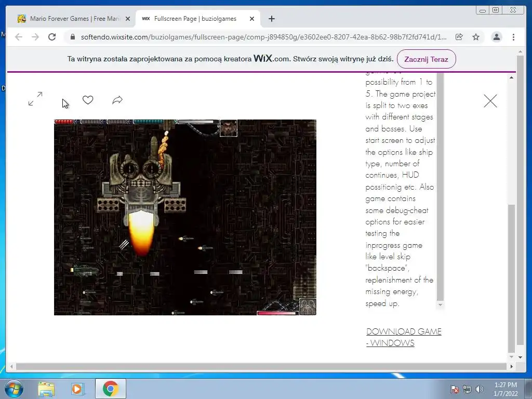Click the horizontal scrollbar left arrow
Viewport: 532px width, 399px height.
coord(11,366)
